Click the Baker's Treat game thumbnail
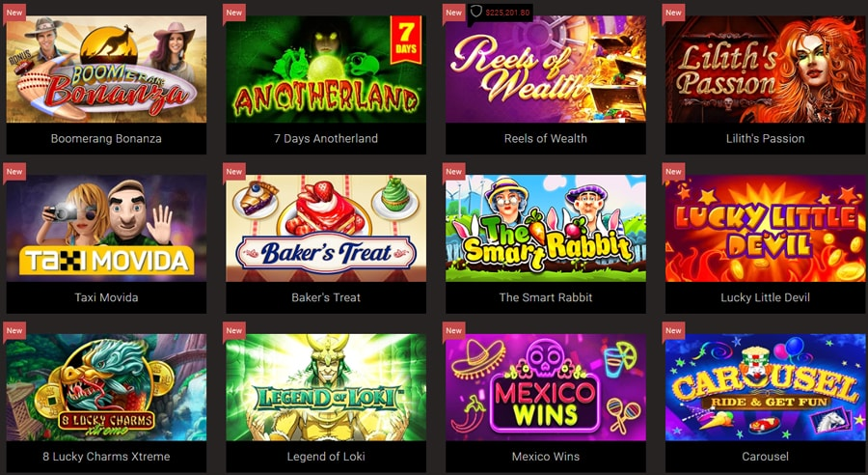Viewport: 868px width, 475px height. pyautogui.click(x=326, y=229)
